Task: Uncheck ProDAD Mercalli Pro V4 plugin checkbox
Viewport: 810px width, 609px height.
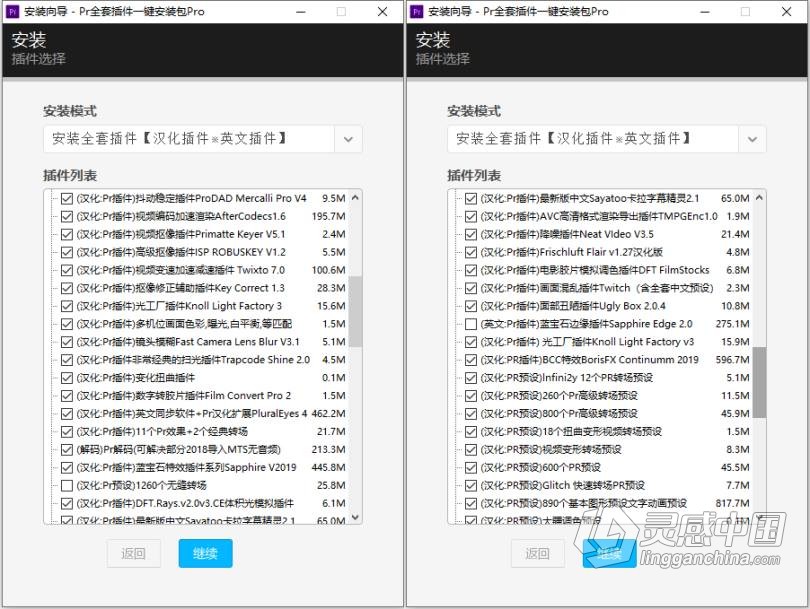Action: 67,198
